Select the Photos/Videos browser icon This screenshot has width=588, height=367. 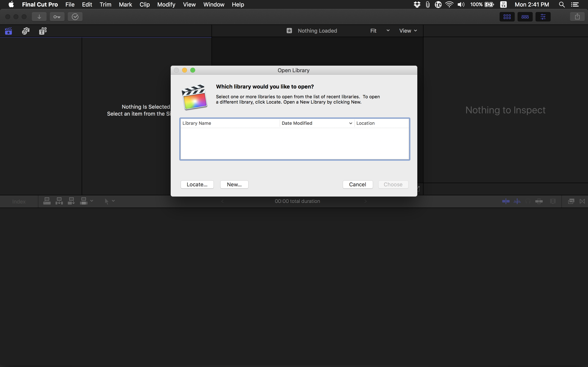(25, 31)
